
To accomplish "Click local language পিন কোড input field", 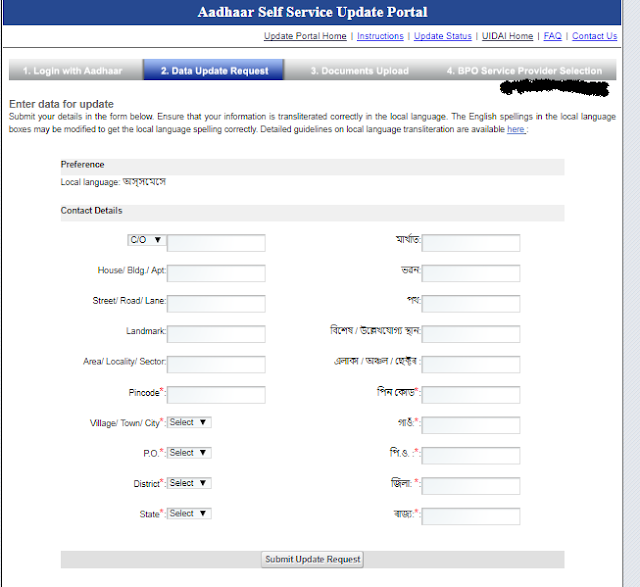I will tap(471, 395).
